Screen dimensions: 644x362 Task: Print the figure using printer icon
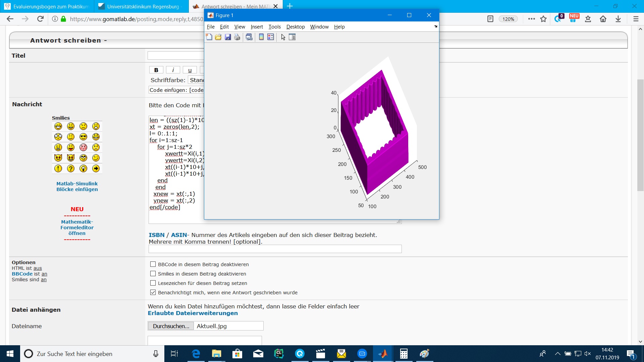pos(237,37)
